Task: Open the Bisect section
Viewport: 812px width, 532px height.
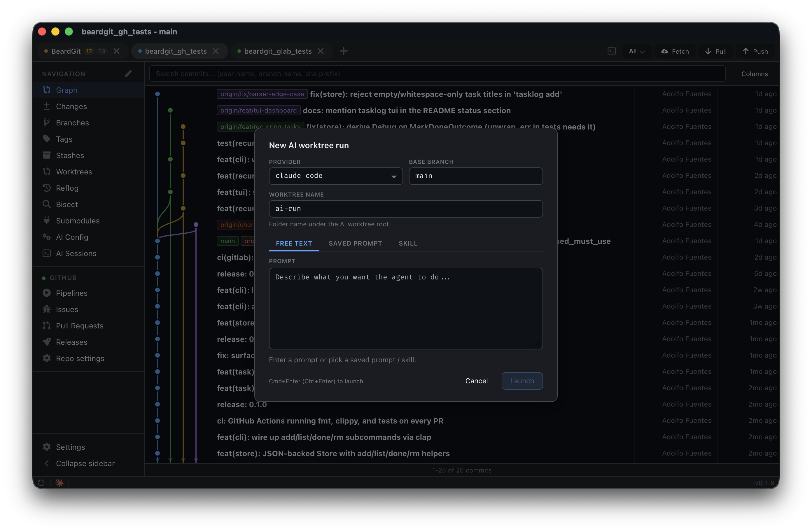Action: pos(88,204)
